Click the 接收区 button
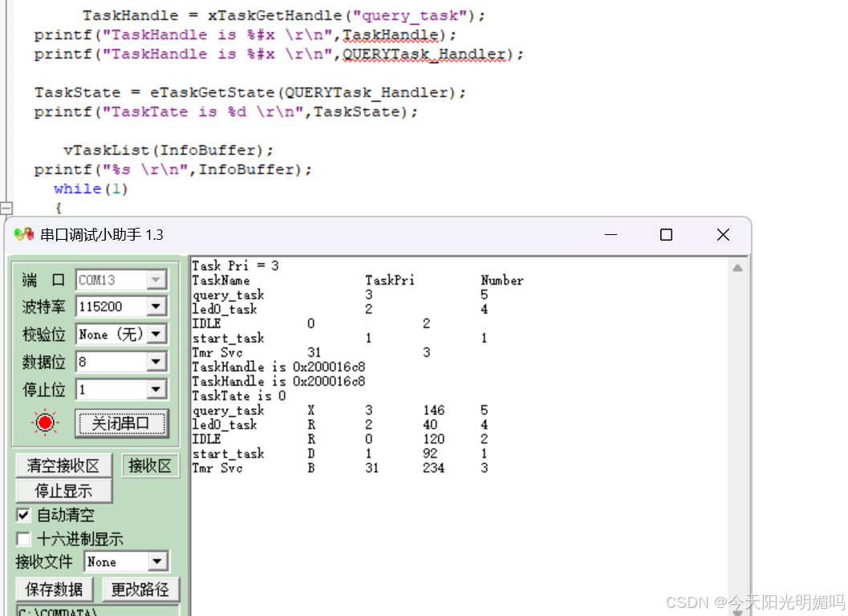Image resolution: width=848 pixels, height=616 pixels. coord(150,466)
